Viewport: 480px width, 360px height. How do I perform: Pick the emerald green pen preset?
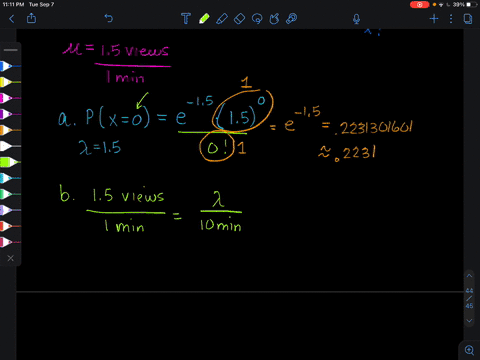[10, 194]
